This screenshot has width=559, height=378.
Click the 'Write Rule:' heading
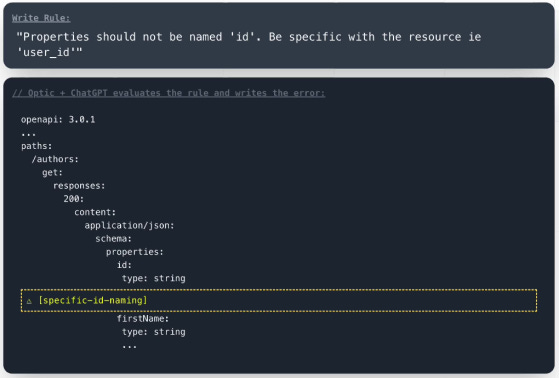(41, 18)
